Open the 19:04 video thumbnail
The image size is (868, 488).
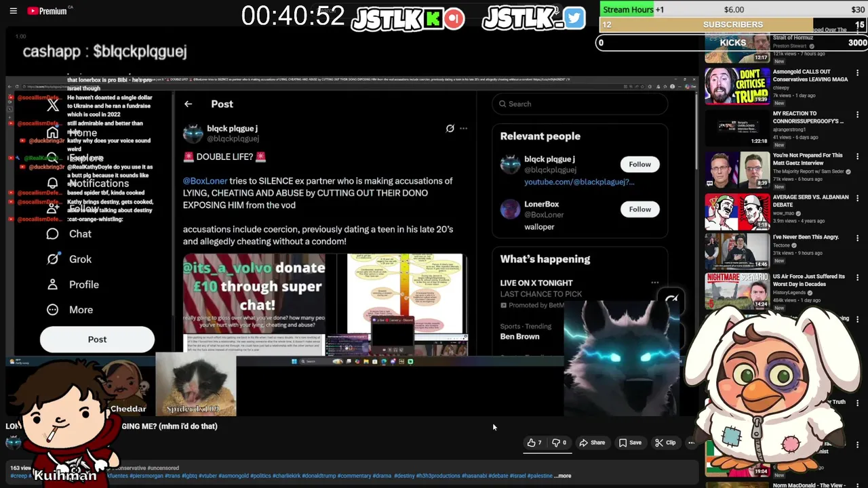(x=736, y=457)
